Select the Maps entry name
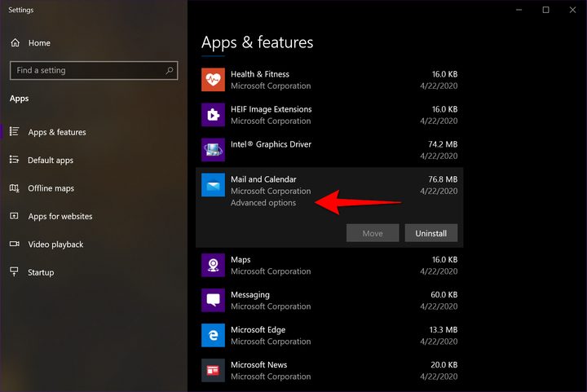Viewport: 587px width, 392px height. point(241,260)
